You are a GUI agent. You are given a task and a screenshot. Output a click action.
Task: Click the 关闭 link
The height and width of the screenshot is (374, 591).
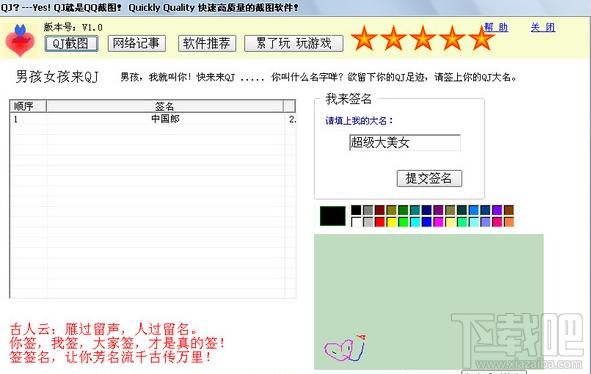[543, 27]
